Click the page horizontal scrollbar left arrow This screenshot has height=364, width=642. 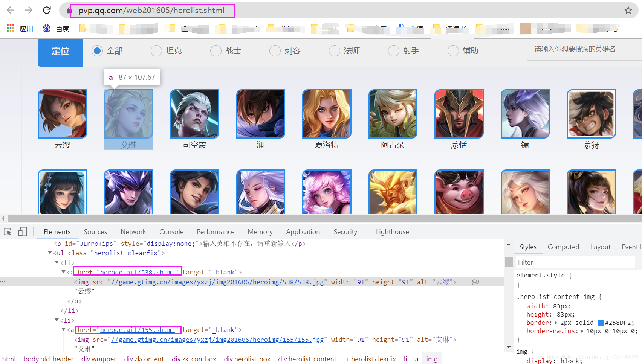tap(3, 218)
